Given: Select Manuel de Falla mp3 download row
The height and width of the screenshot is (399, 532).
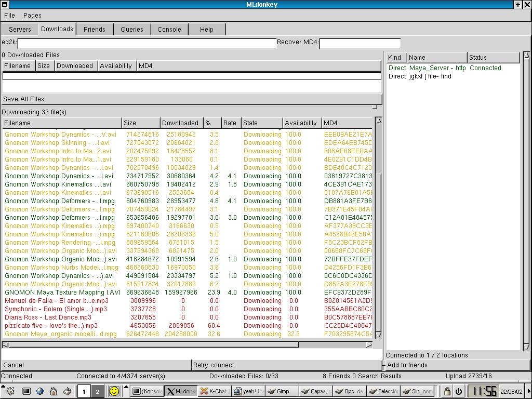Looking at the screenshot, I should pyautogui.click(x=188, y=301).
